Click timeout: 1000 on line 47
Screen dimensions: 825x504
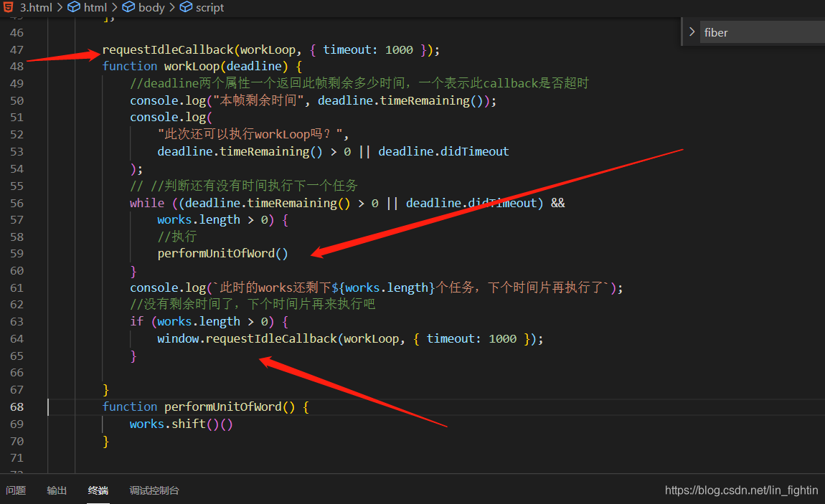click(368, 49)
